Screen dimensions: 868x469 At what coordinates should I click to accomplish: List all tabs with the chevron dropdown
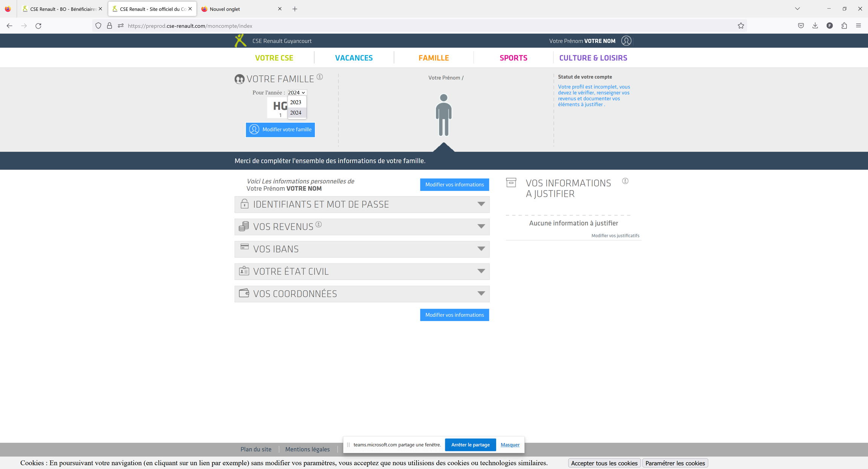click(797, 9)
